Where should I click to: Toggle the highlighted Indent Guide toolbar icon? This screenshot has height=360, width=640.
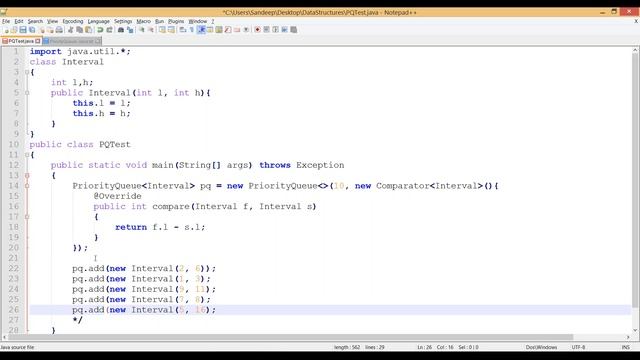pos(201,30)
